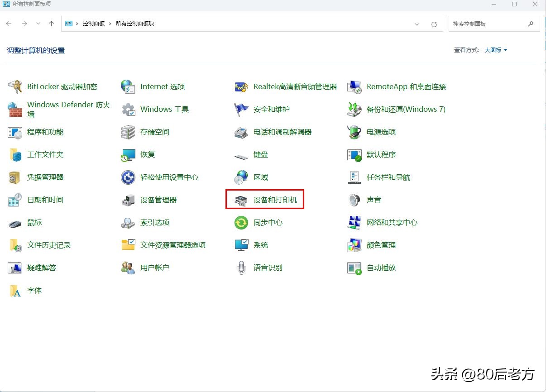
Task: Click the control panel icon in address bar
Action: click(69, 24)
